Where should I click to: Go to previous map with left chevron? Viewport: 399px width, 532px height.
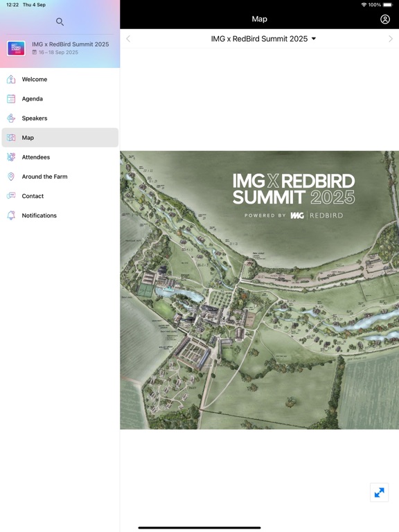[128, 39]
